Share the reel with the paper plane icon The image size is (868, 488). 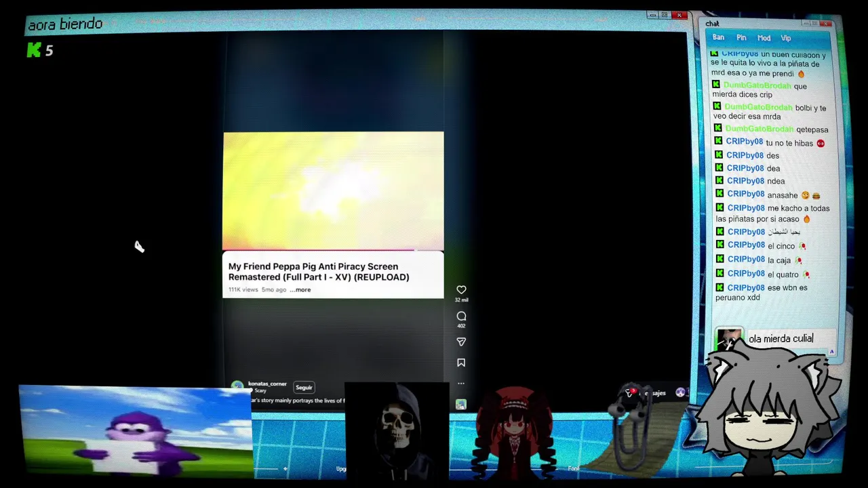point(461,342)
